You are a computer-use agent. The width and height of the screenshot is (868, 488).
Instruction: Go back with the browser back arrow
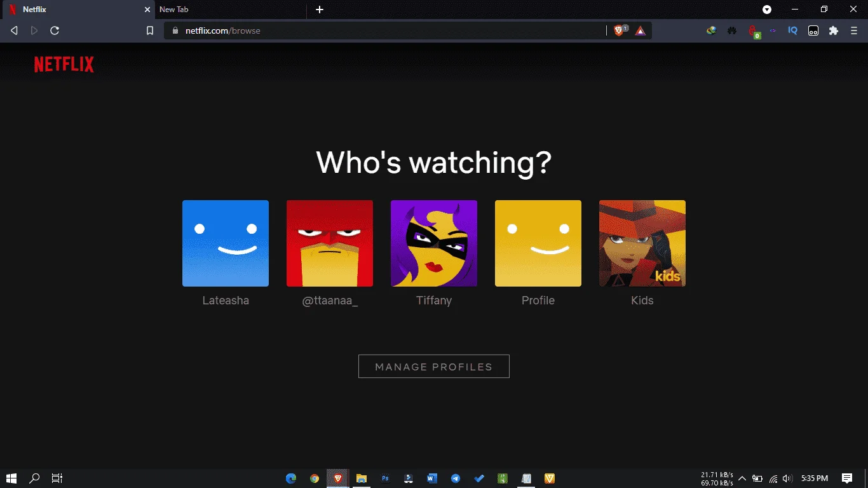[x=14, y=30]
